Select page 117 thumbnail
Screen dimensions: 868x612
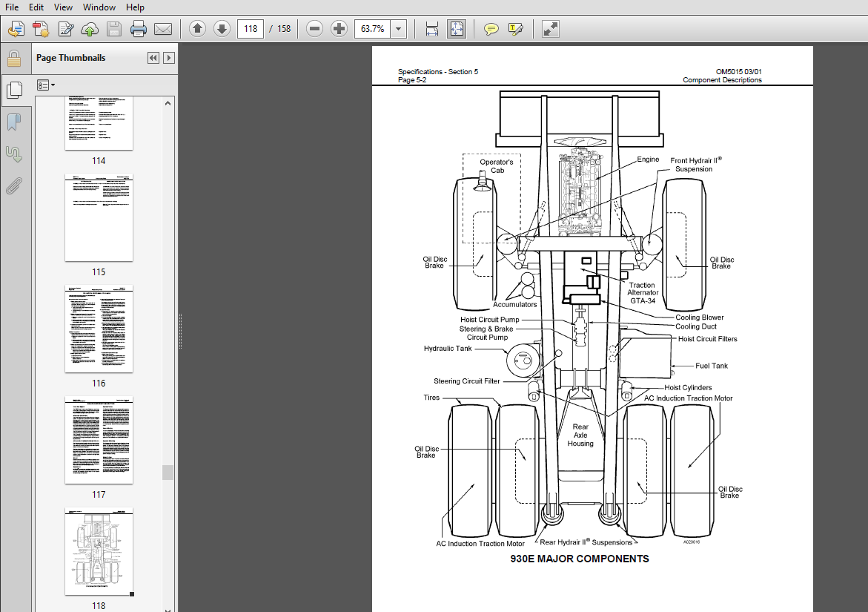(x=99, y=441)
